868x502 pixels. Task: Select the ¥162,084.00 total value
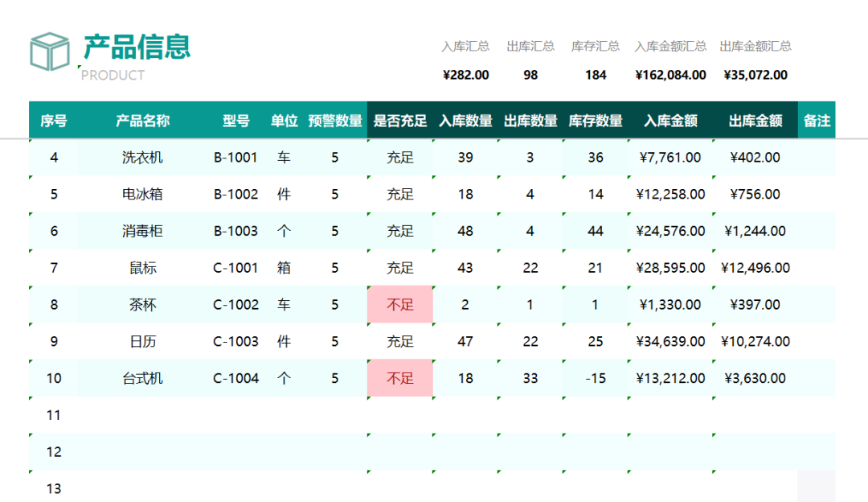coord(670,75)
